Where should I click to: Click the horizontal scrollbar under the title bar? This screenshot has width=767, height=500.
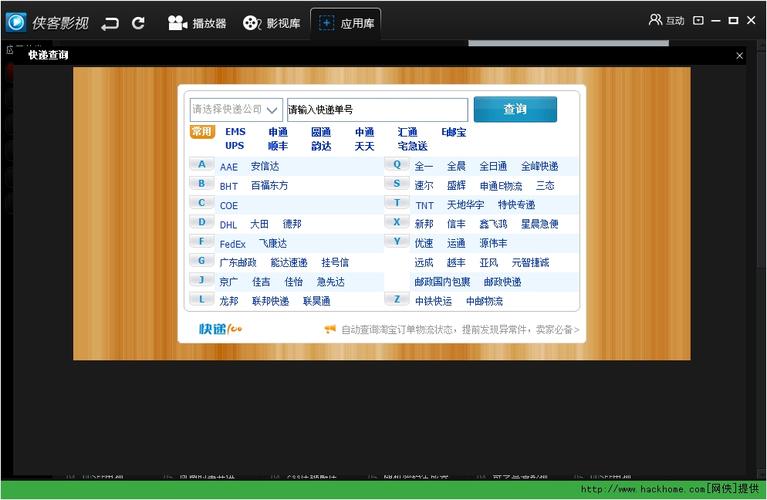[x=568, y=43]
